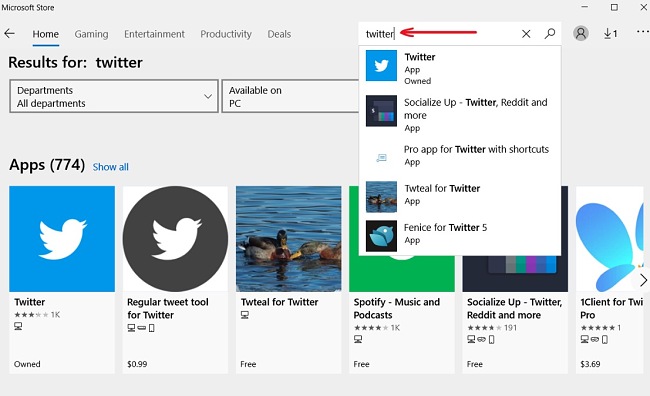650x396 pixels.
Task: Open Regular tweet tool dark bird tile
Action: (175, 239)
